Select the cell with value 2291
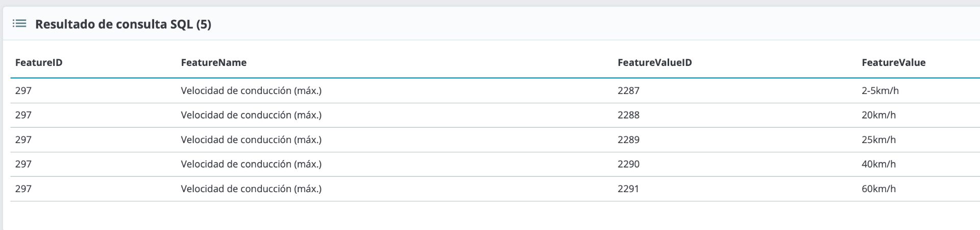The width and height of the screenshot is (980, 230). click(628, 189)
